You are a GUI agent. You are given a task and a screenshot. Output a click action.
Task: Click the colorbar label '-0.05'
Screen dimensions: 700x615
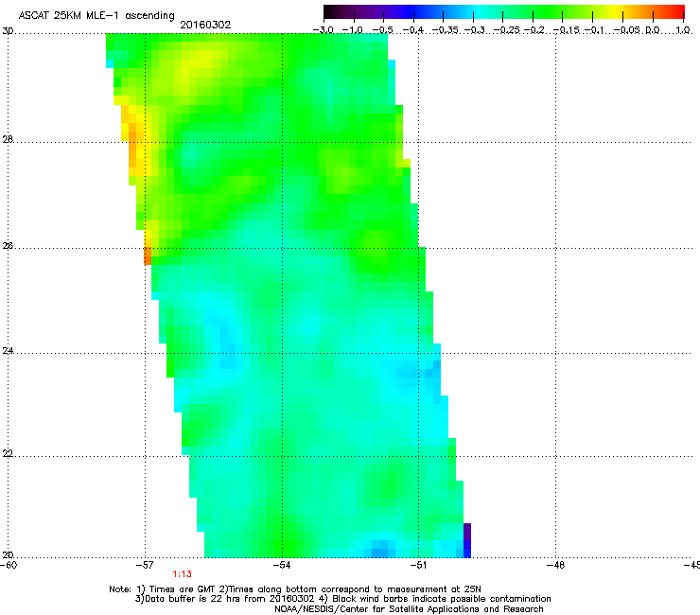627,30
